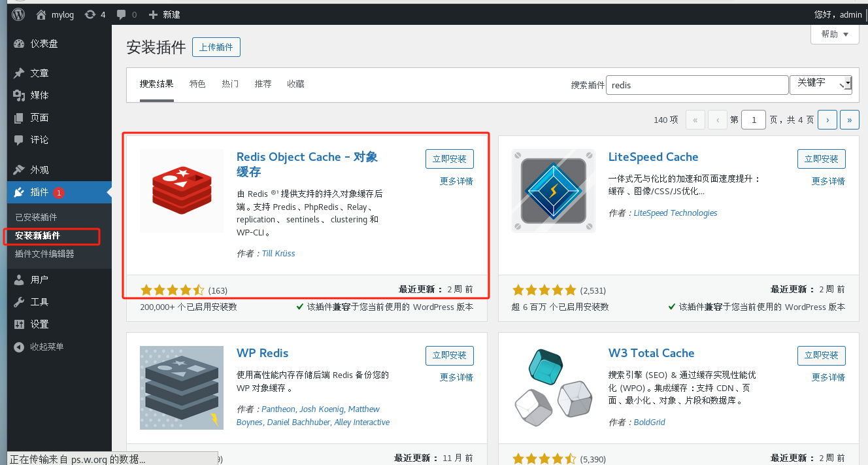The image size is (868, 465).
Task: Open author LiteSpeed Technologies link
Action: point(676,213)
